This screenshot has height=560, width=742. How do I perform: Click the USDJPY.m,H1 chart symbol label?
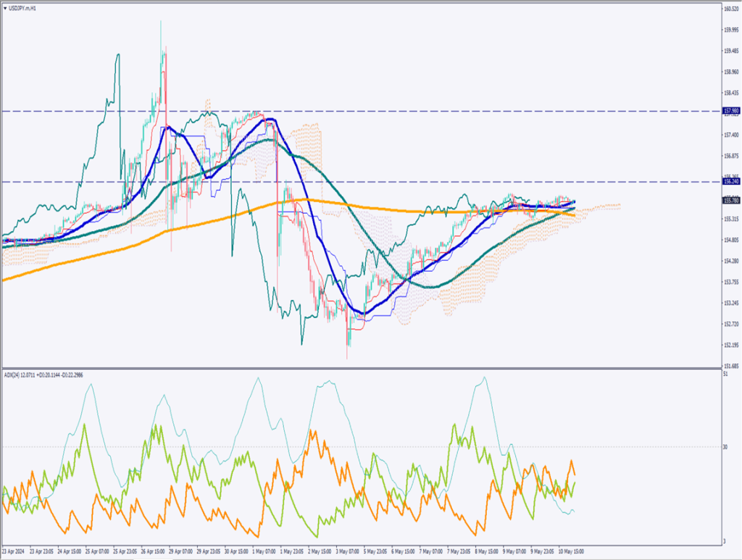(x=23, y=9)
